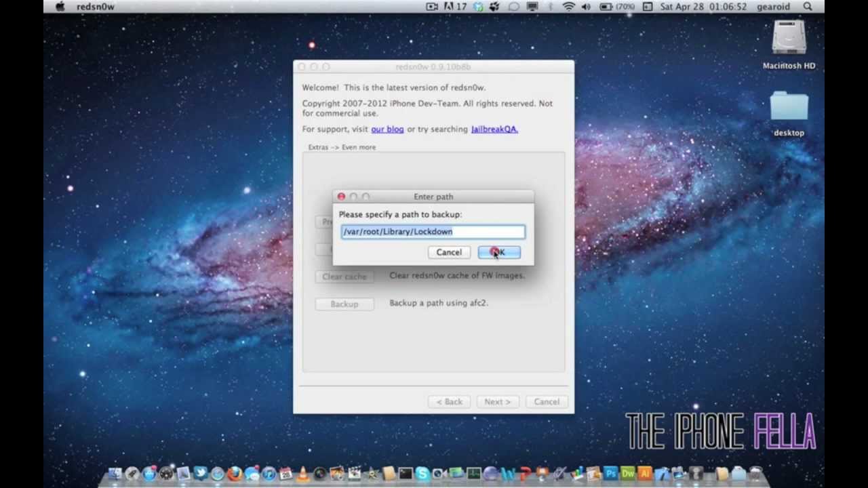
Task: Open the gearoid user menu
Action: click(774, 6)
